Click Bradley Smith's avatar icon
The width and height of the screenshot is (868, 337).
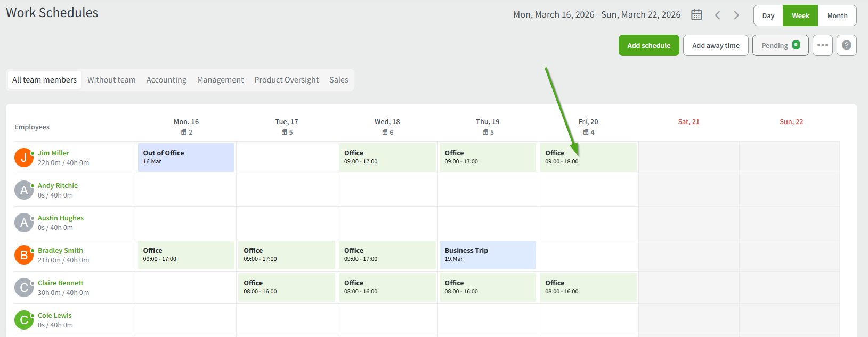tap(23, 255)
